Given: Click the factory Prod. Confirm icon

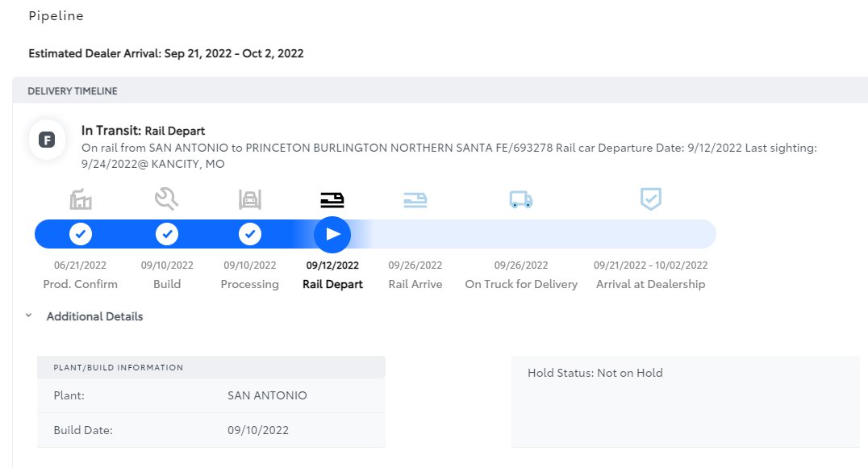Looking at the screenshot, I should pyautogui.click(x=81, y=199).
